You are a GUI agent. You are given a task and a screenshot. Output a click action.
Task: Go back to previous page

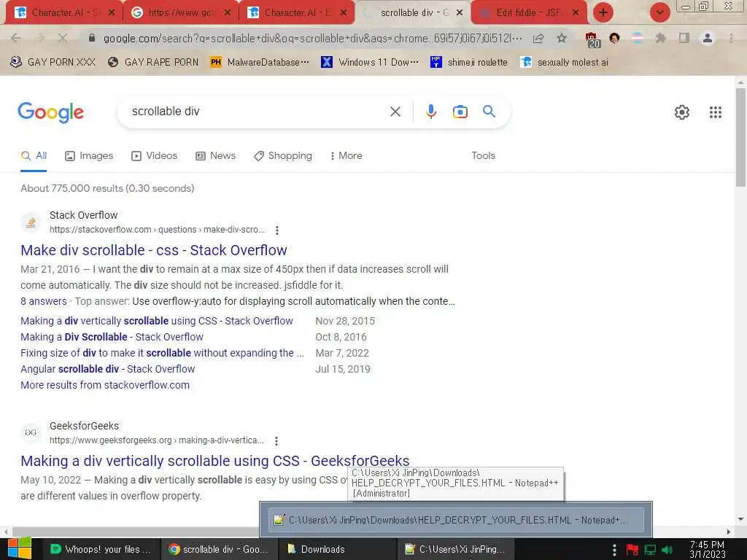pyautogui.click(x=16, y=38)
